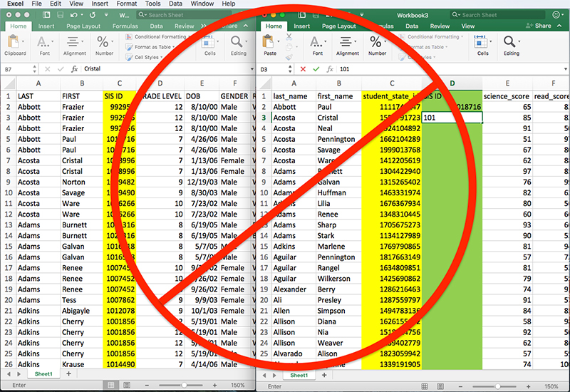The image size is (570, 392).
Task: Confirm the entry with the green checkmark
Action: coord(316,69)
